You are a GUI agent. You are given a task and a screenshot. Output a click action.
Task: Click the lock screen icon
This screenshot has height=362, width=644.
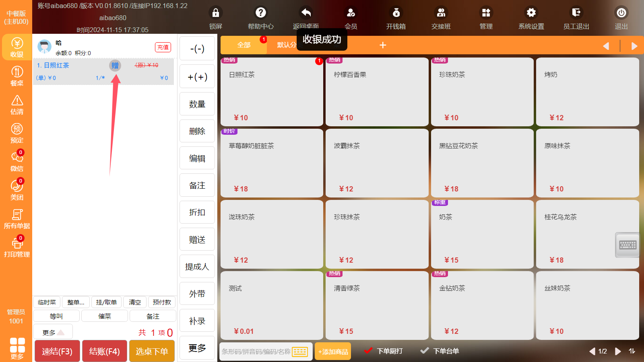tap(216, 13)
